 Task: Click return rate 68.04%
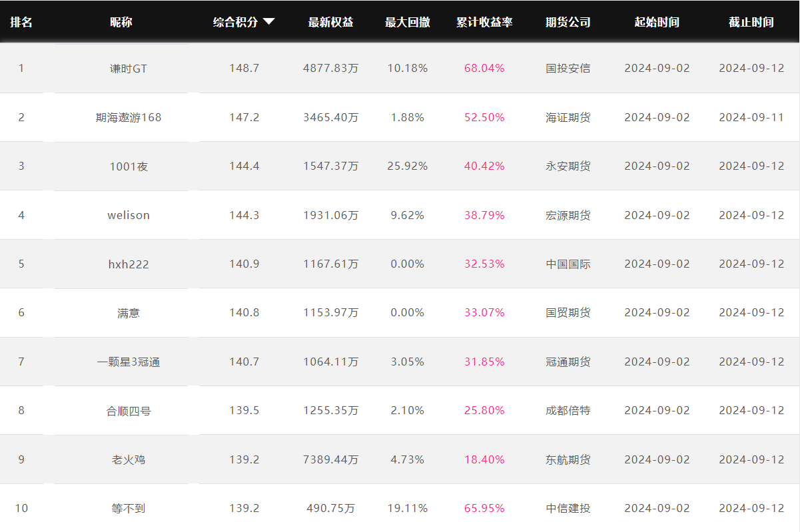484,68
